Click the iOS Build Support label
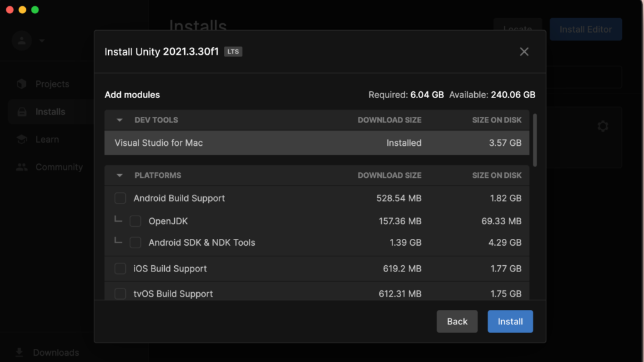Screen dimensions: 644x362 170,269
